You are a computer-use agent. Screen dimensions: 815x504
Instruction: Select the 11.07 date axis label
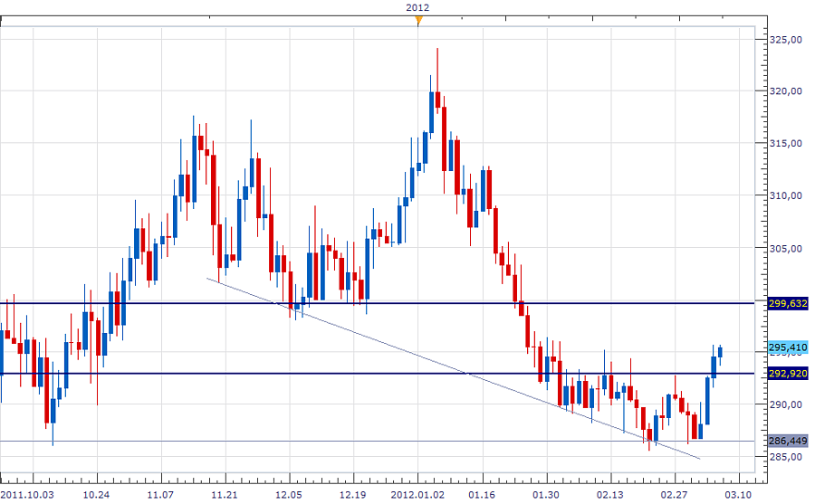[x=160, y=494]
